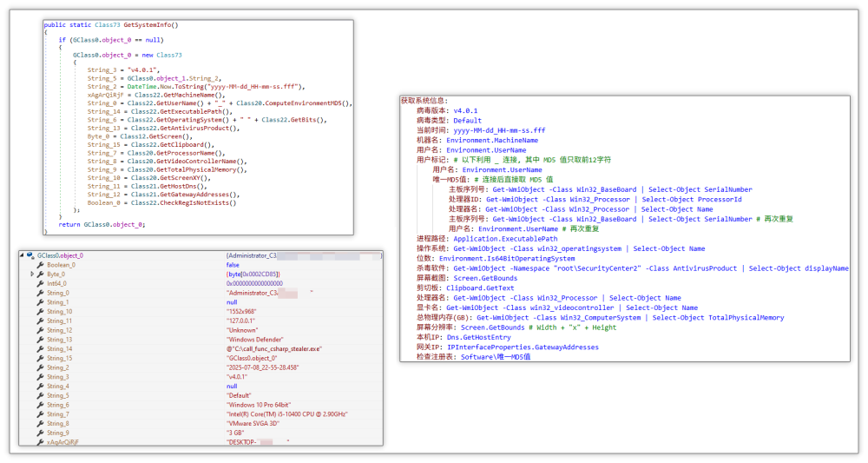Click the Class22.CheckRegIsNotExists() code line
The height and width of the screenshot is (463, 868).
pyautogui.click(x=161, y=202)
